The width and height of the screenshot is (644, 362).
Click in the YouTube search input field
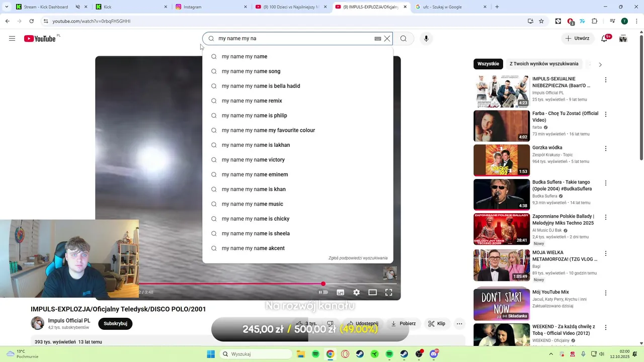coord(294,39)
